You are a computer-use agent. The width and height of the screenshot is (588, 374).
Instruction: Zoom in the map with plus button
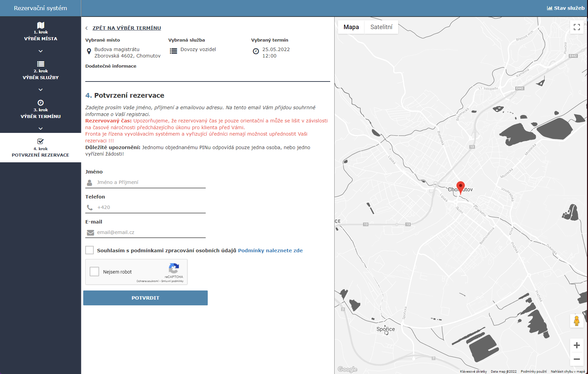[577, 345]
